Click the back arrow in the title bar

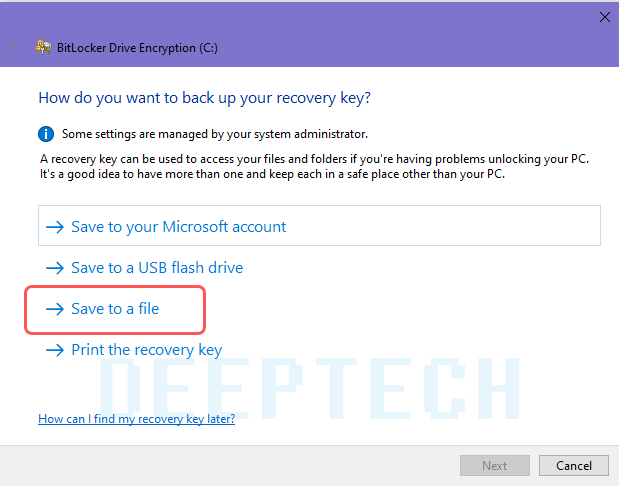[x=14, y=48]
